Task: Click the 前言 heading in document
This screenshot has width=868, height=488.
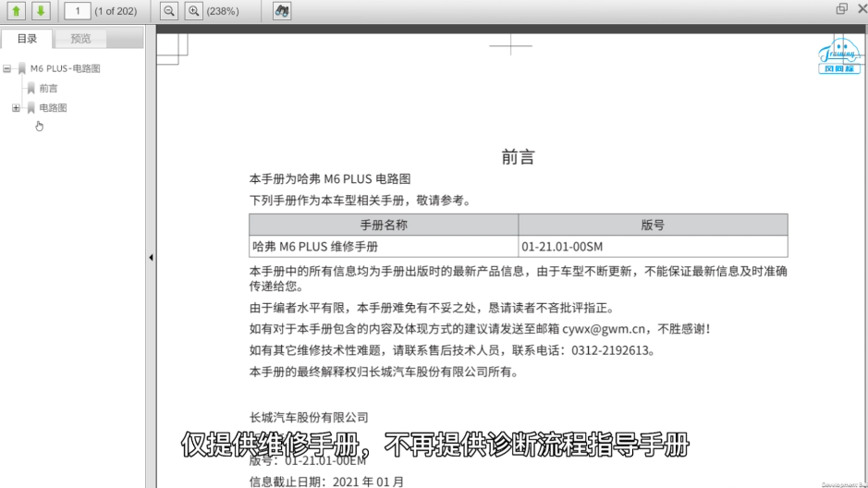Action: [x=518, y=157]
